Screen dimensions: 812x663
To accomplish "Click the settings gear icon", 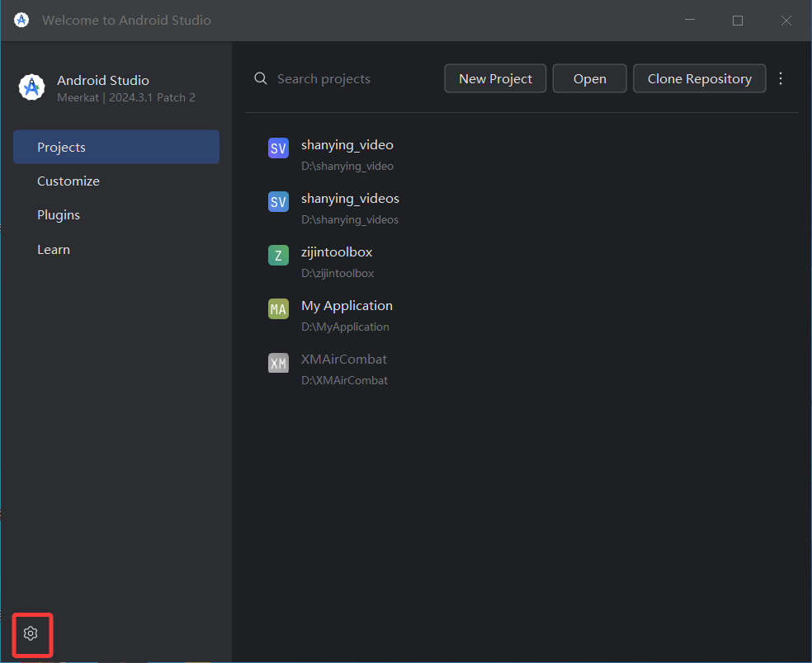I will pyautogui.click(x=31, y=633).
